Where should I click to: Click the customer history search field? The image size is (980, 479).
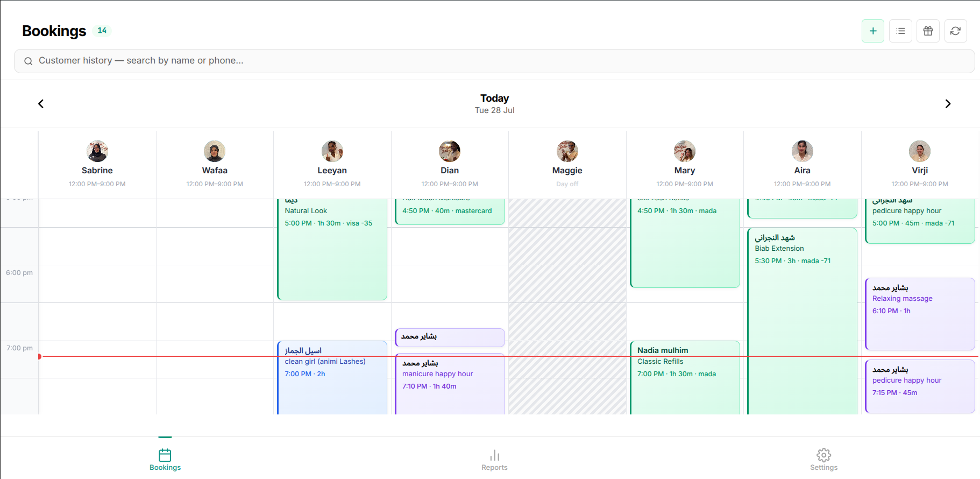(x=494, y=61)
